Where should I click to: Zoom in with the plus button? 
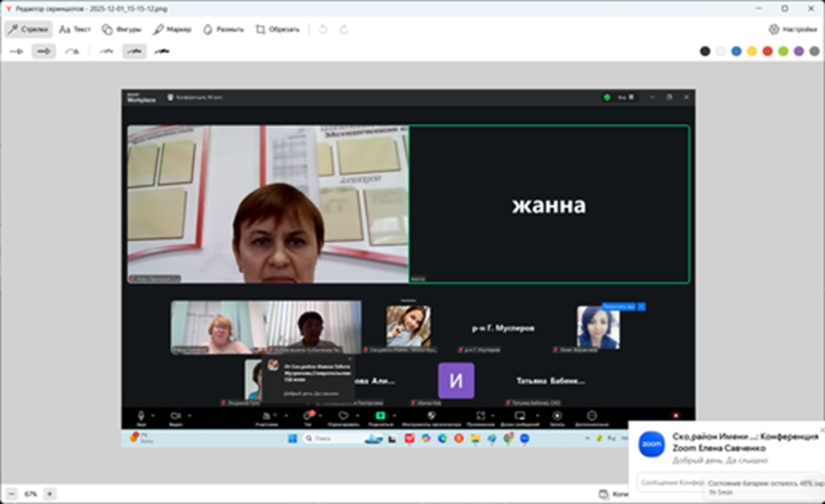pyautogui.click(x=49, y=494)
